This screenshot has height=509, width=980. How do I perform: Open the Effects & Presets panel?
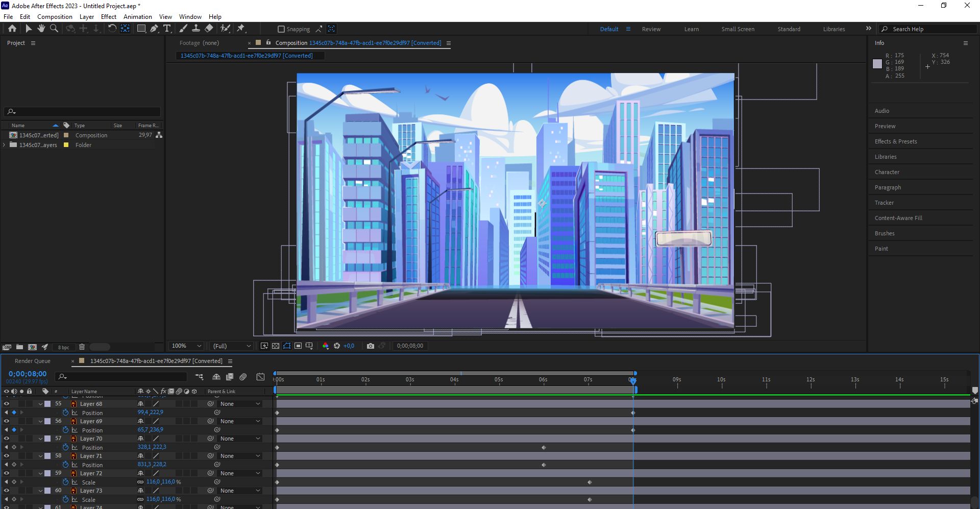[896, 141]
